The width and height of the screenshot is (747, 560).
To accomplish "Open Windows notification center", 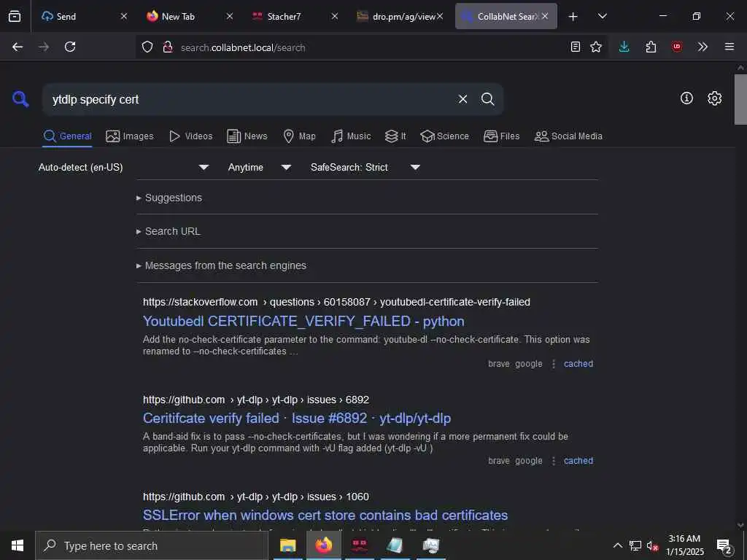I will [724, 546].
